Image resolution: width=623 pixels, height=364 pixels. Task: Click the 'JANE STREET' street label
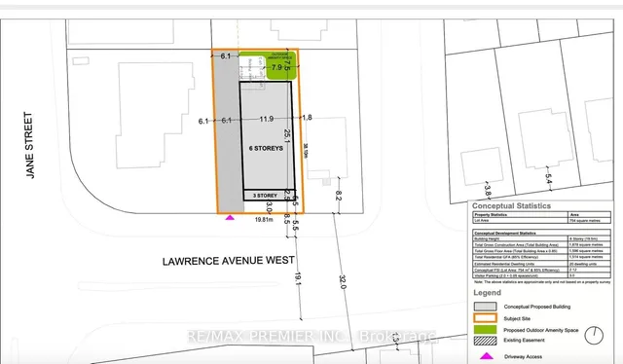(x=29, y=145)
